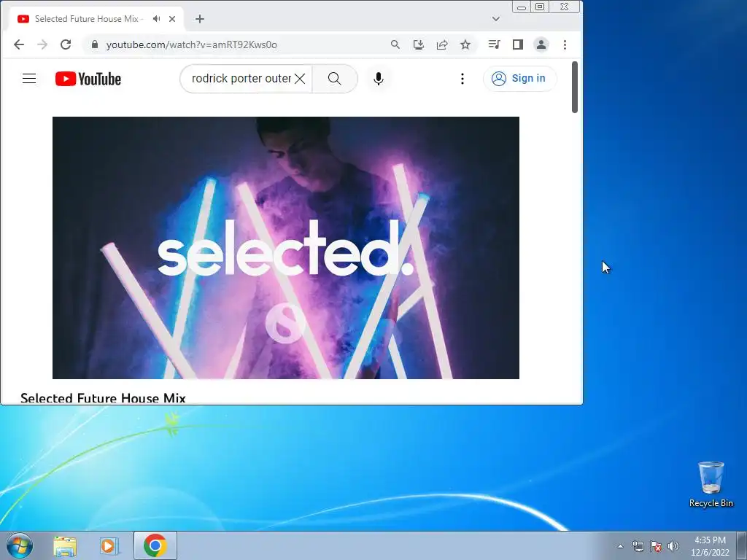Click the taskbar clock showing 4:35 PM
The width and height of the screenshot is (747, 560).
coord(710,546)
